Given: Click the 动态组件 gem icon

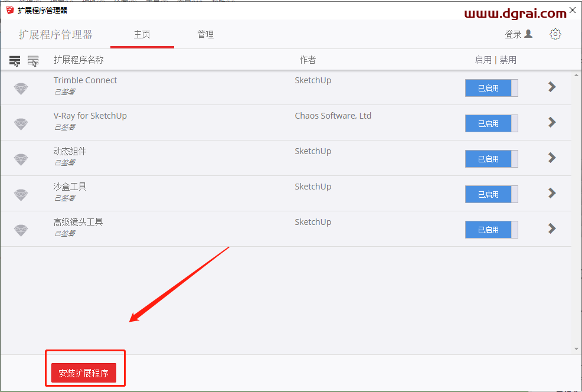Looking at the screenshot, I should 21,159.
